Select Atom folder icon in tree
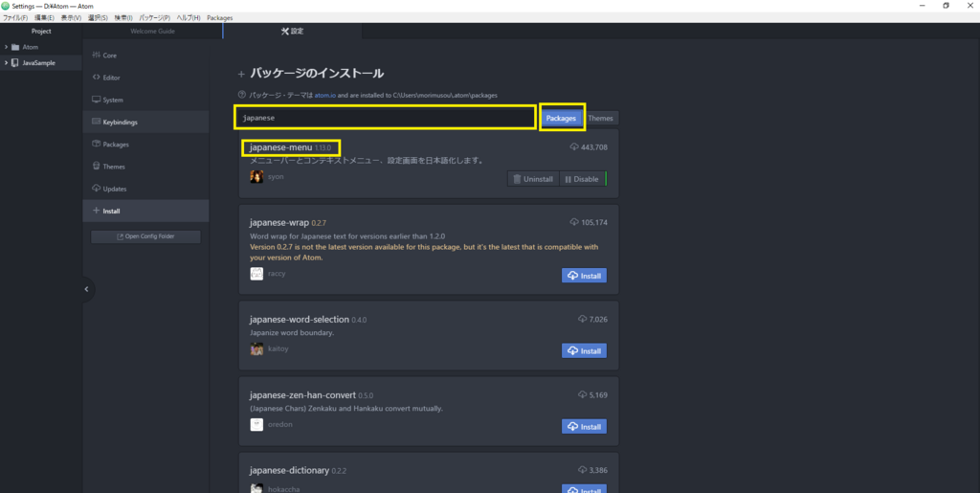The height and width of the screenshot is (493, 980). (15, 47)
